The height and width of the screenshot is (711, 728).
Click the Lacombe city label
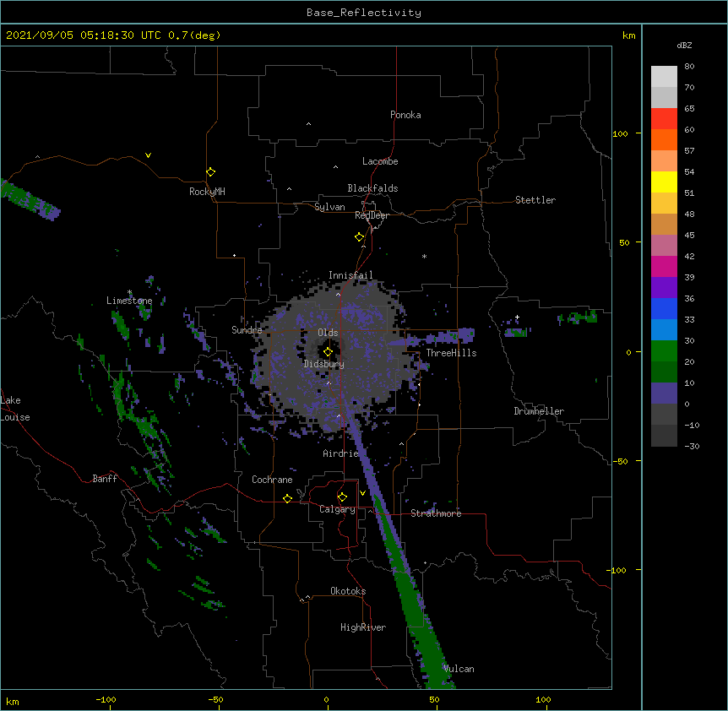[x=380, y=161]
